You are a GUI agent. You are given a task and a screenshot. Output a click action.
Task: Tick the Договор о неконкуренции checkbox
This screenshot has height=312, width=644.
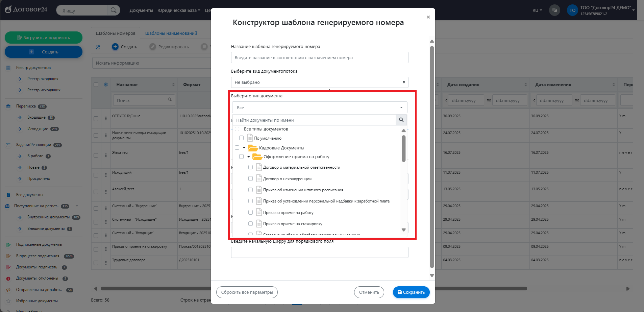(x=250, y=178)
